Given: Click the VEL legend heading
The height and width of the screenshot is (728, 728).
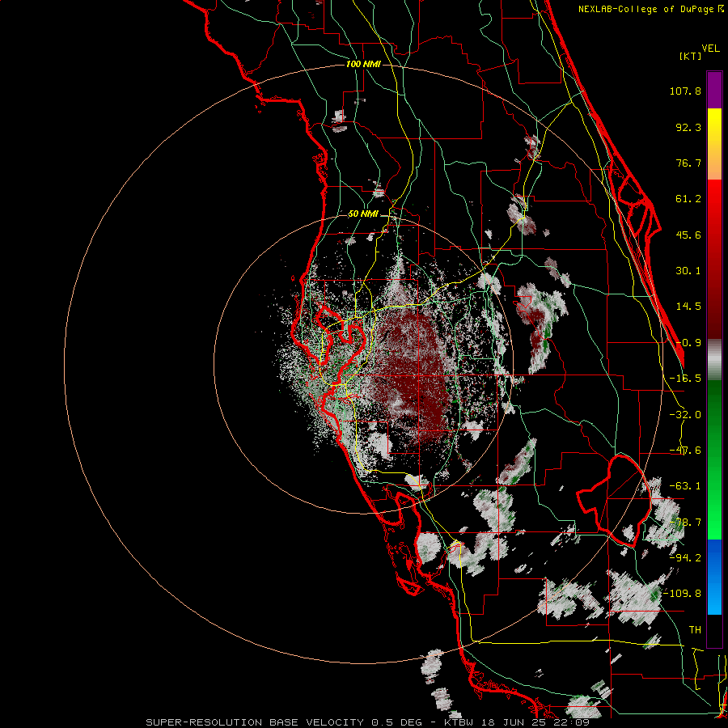Looking at the screenshot, I should (711, 49).
